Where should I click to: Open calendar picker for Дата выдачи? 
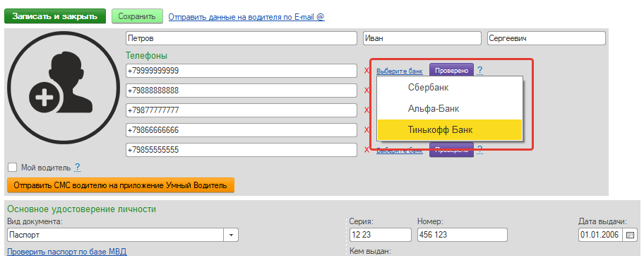(630, 235)
